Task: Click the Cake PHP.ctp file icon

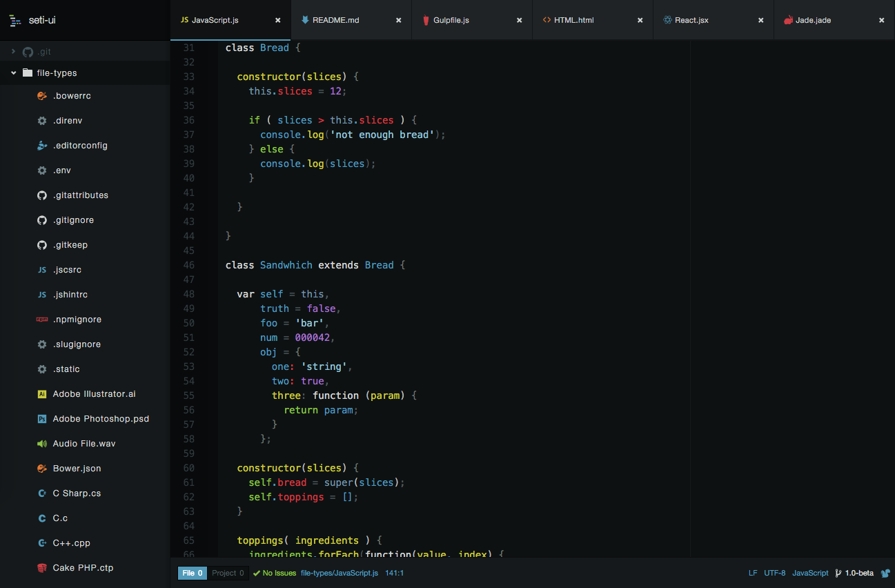Action: [x=41, y=568]
